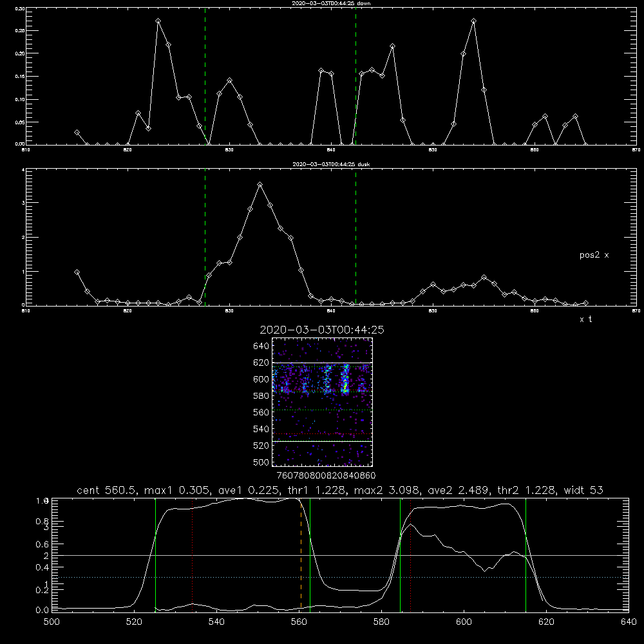Click the bottom plot x-axis label 620

pos(546,622)
